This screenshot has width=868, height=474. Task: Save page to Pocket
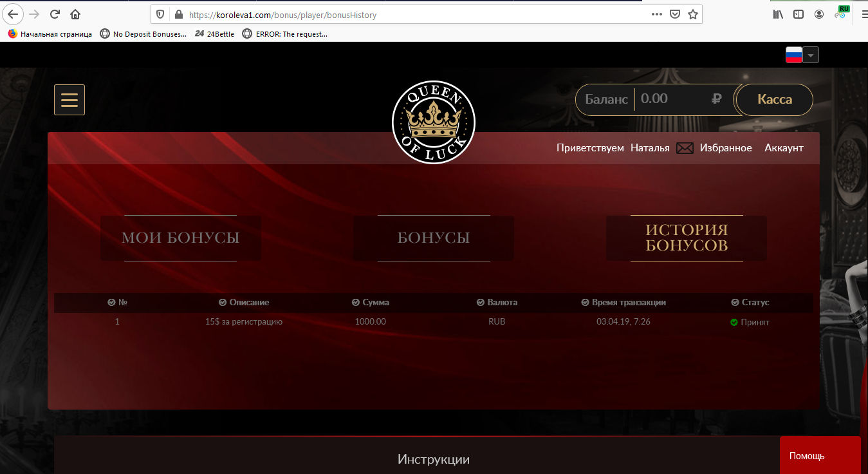coord(675,14)
